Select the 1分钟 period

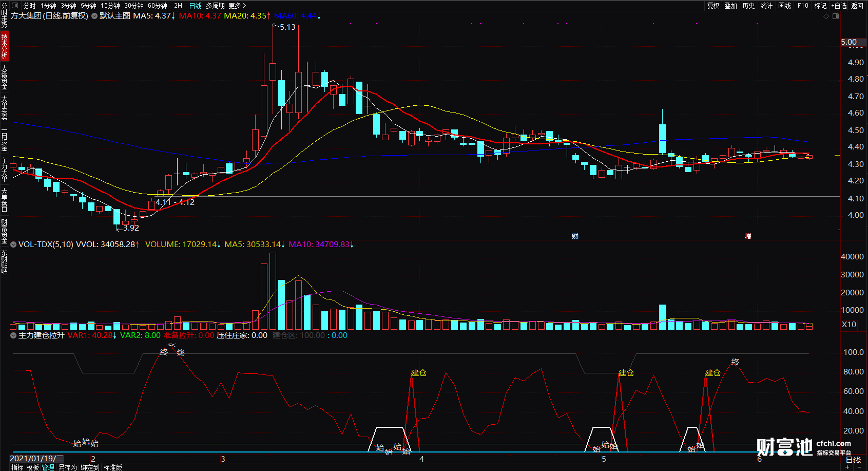coord(48,6)
